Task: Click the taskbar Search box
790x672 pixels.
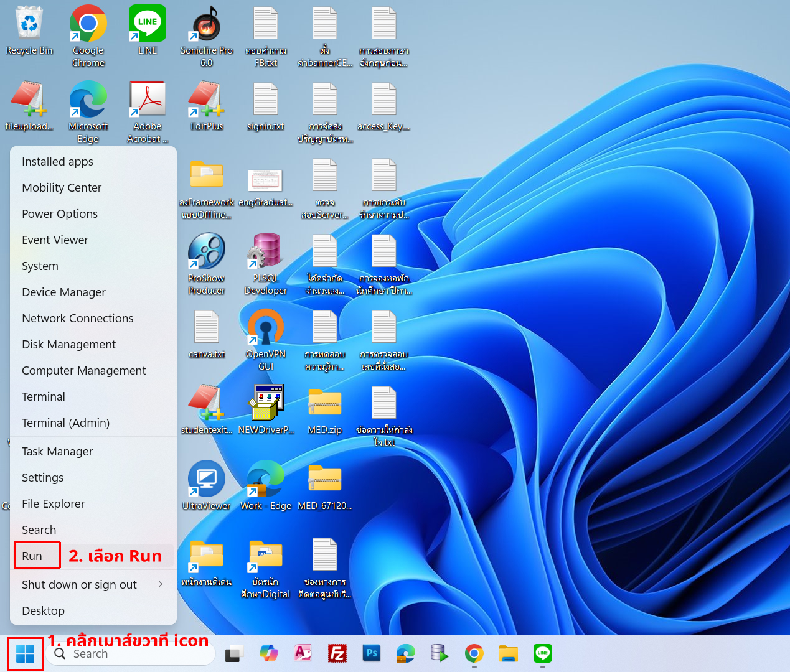Action: [x=131, y=654]
